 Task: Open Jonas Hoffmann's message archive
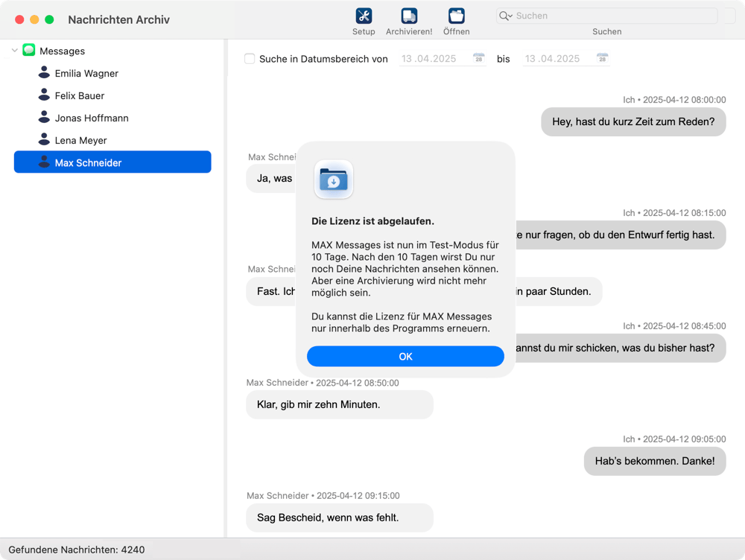(91, 118)
